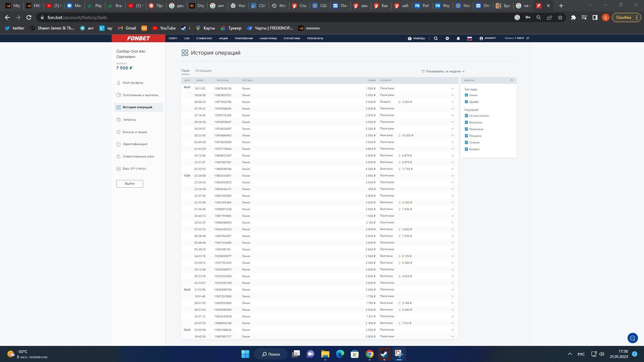Click the search magnifier icon in Fonbet header
This screenshot has height=362, width=644.
(436, 38)
